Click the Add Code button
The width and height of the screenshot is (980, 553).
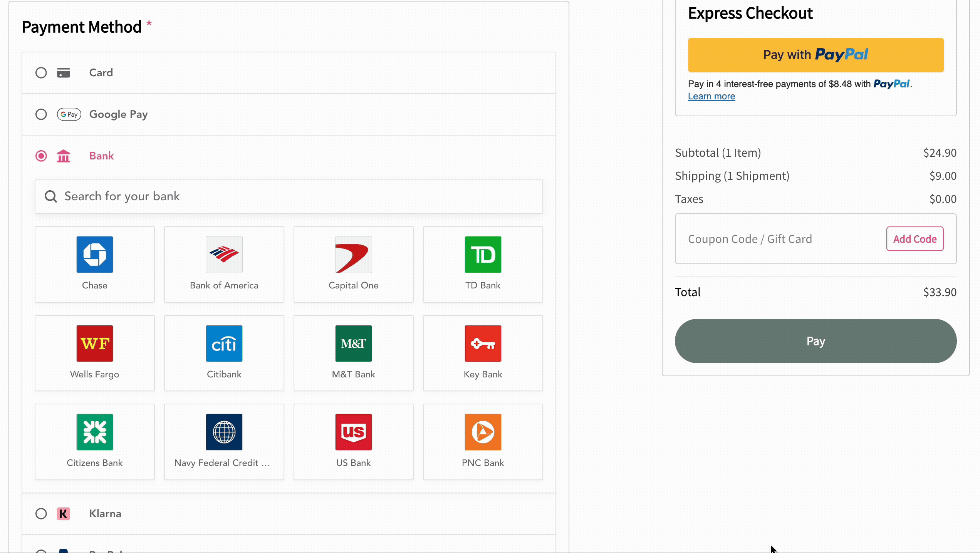915,239
